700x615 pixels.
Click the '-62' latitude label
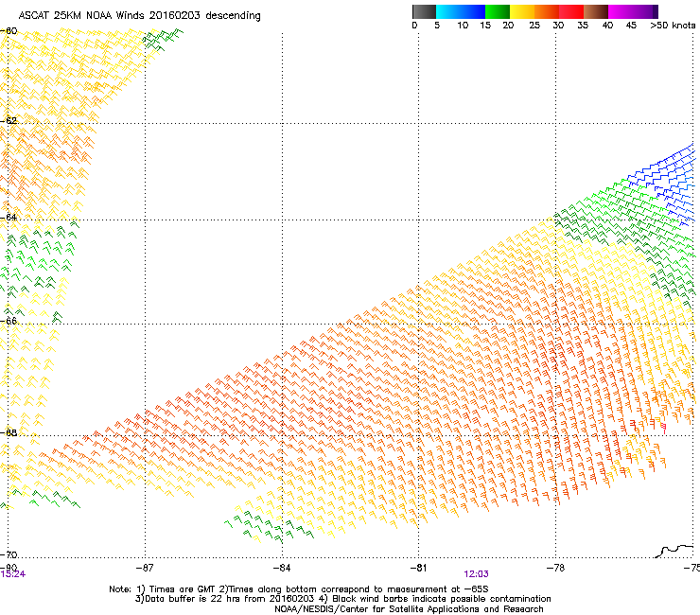coord(9,121)
